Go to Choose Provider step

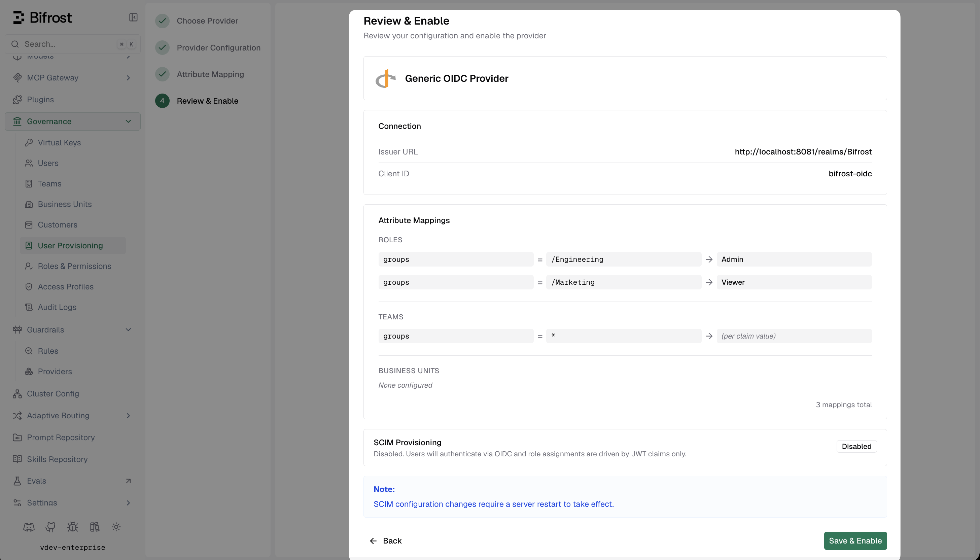197,21
